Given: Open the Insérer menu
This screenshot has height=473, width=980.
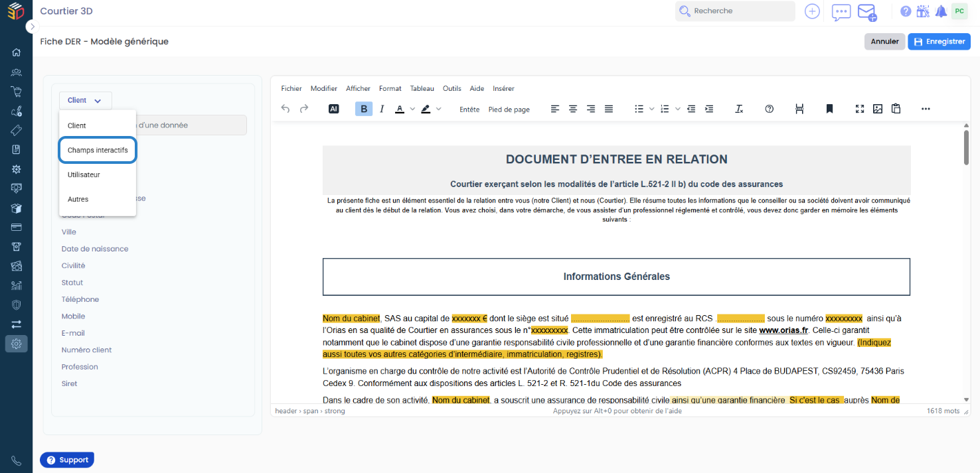Looking at the screenshot, I should pyautogui.click(x=503, y=88).
